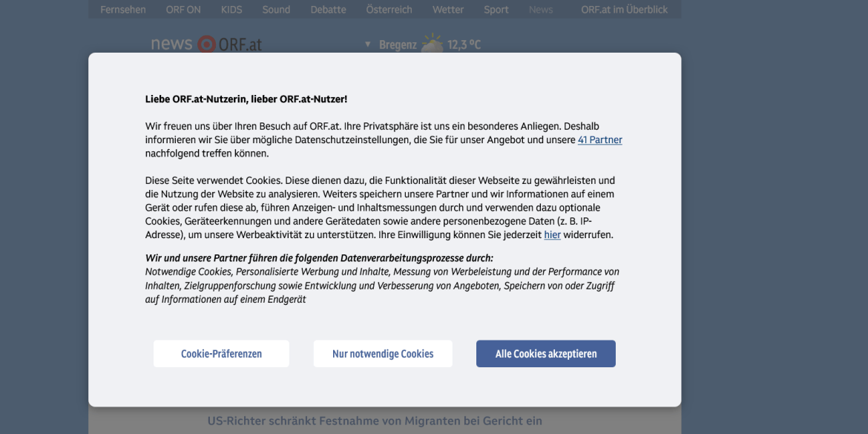This screenshot has width=868, height=434.
Task: Open Cookie-Präferenzen settings
Action: tap(221, 354)
